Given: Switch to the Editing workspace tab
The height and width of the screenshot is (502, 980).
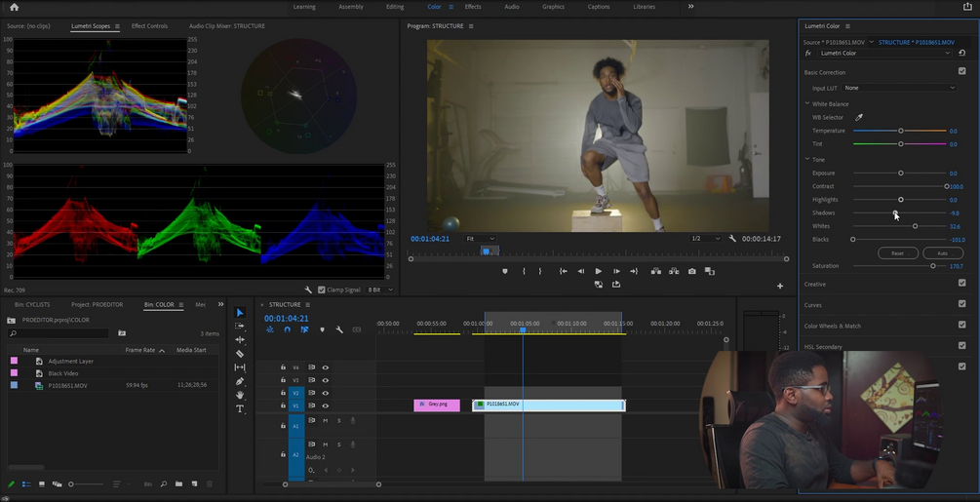Looking at the screenshot, I should 395,7.
